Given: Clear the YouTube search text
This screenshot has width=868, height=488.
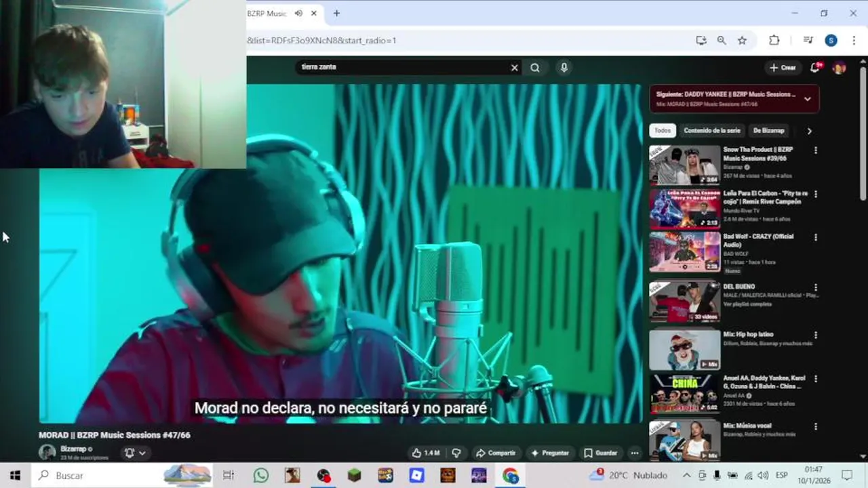Looking at the screenshot, I should click(514, 67).
